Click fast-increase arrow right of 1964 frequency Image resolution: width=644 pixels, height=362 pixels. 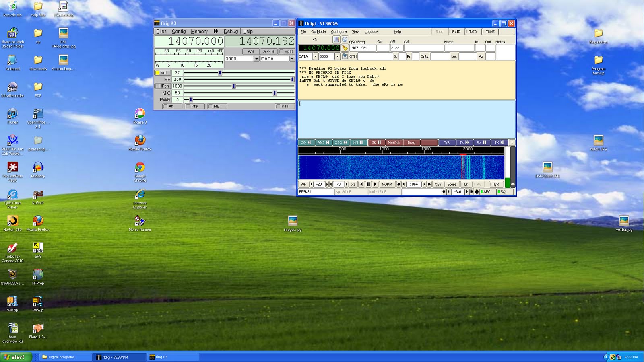click(x=429, y=184)
